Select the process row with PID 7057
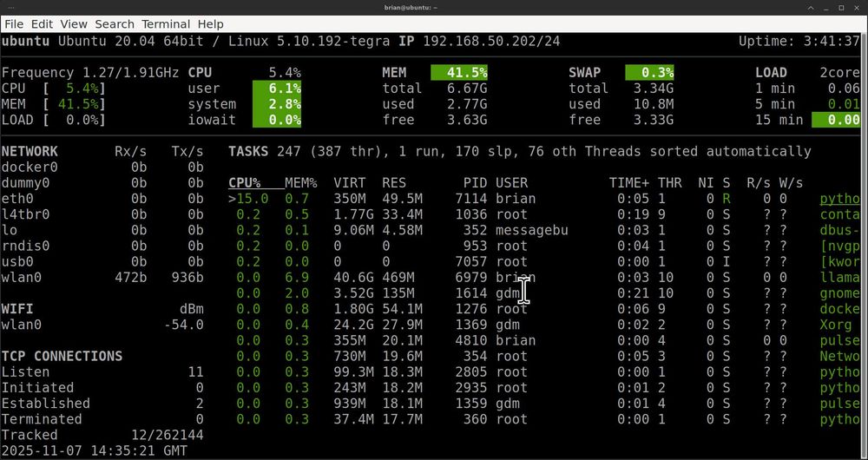The width and height of the screenshot is (868, 460). pyautogui.click(x=544, y=262)
